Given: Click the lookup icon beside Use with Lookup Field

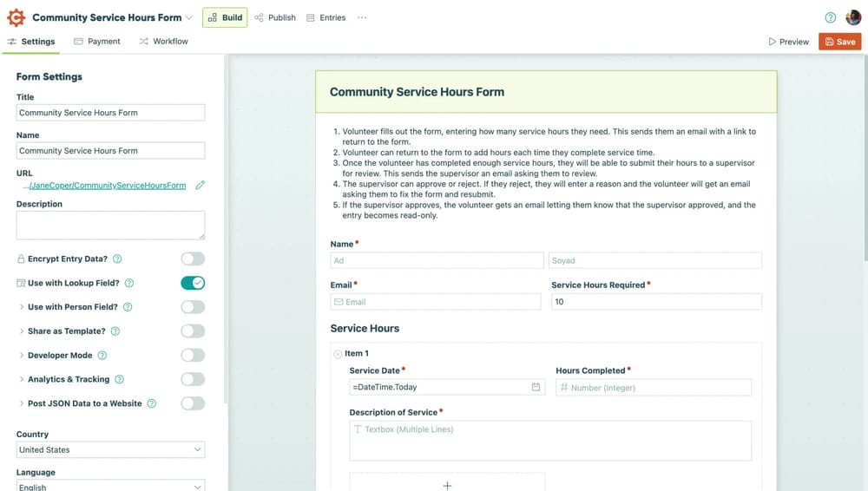Looking at the screenshot, I should pos(21,284).
